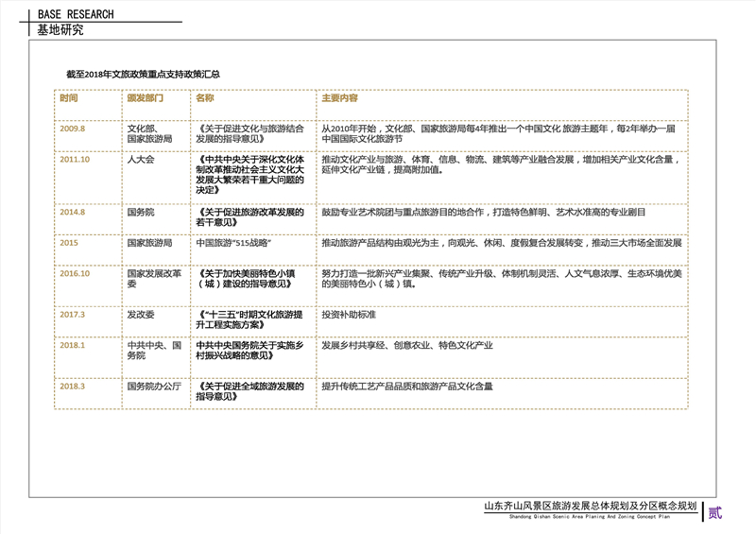
Task: Click content text starting 推动文化产业与旅游、体育
Action: pos(502,164)
